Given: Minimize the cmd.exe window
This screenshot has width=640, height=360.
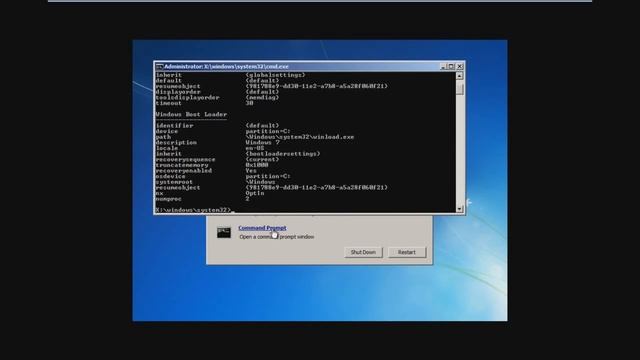Looking at the screenshot, I should (443, 67).
